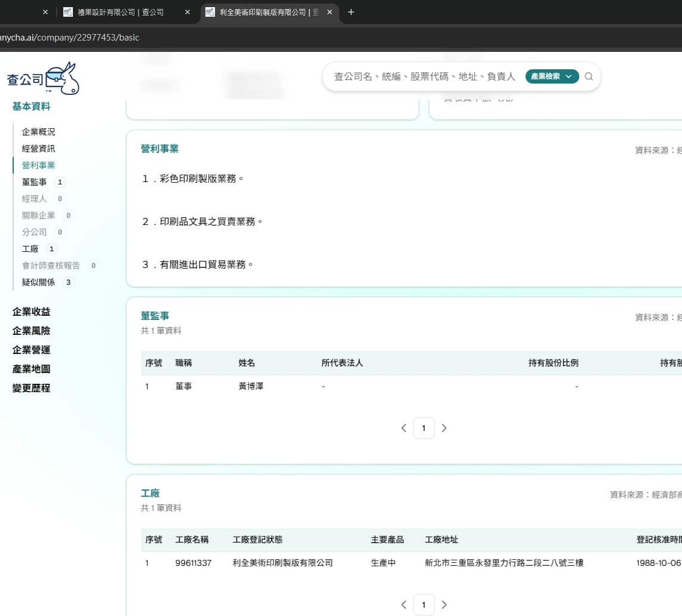Click the 生產中 status cell
Image resolution: width=682 pixels, height=616 pixels.
383,563
